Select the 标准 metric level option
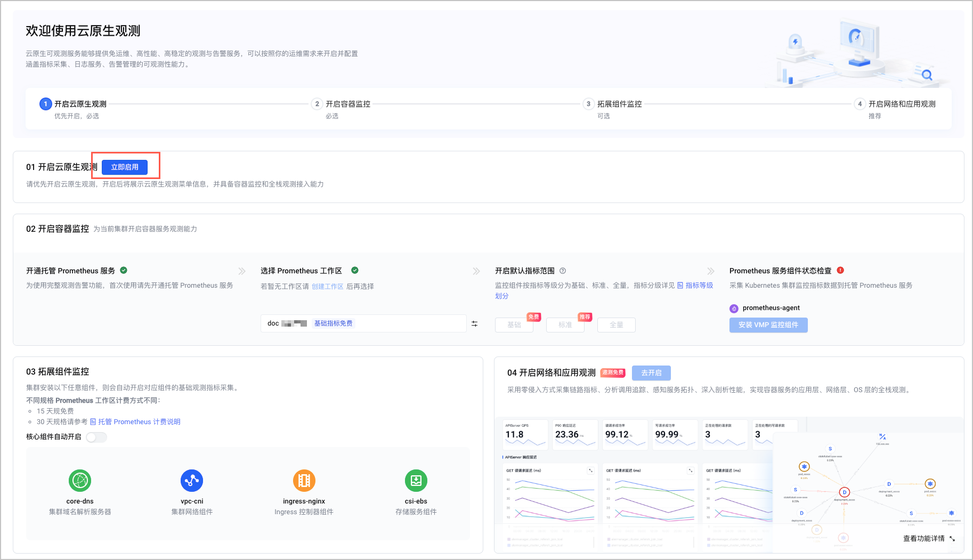 pyautogui.click(x=565, y=325)
